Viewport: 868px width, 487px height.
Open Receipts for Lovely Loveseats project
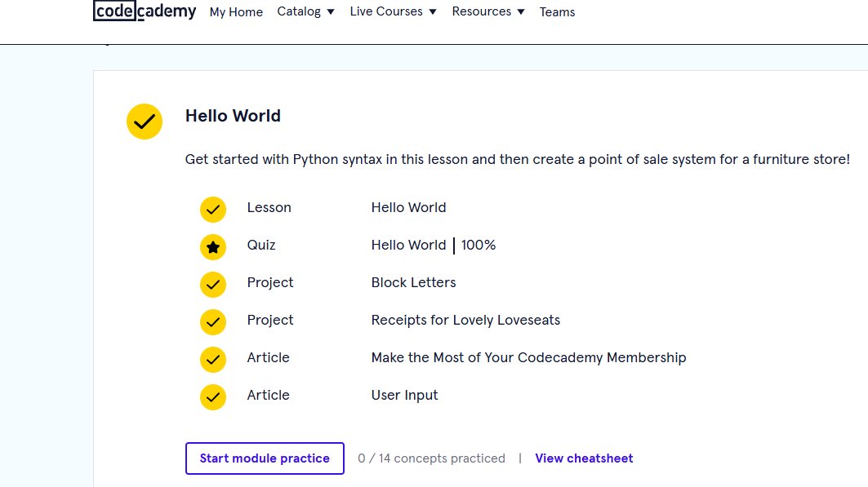465,320
